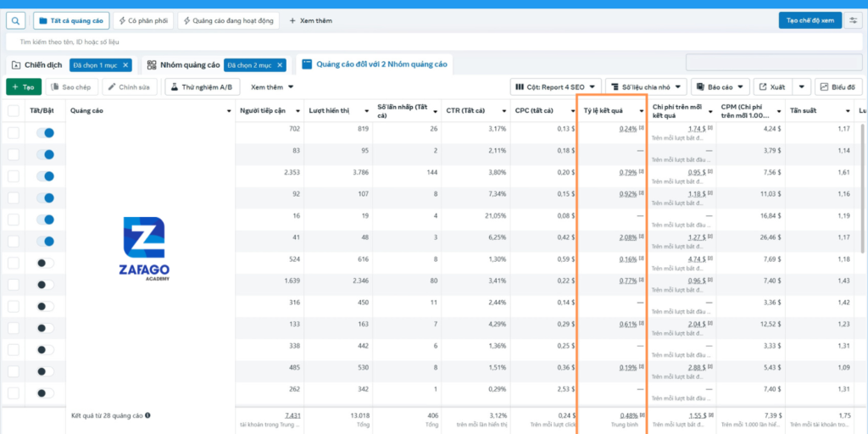The image size is (868, 434).
Task: Click the 'Chỉnh sửa' button
Action: point(130,87)
